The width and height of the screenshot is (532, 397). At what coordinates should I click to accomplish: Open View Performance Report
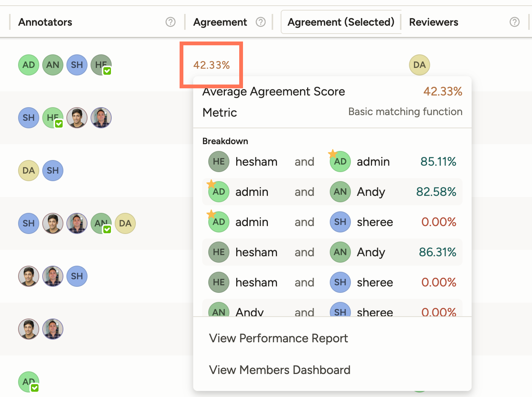(x=278, y=338)
